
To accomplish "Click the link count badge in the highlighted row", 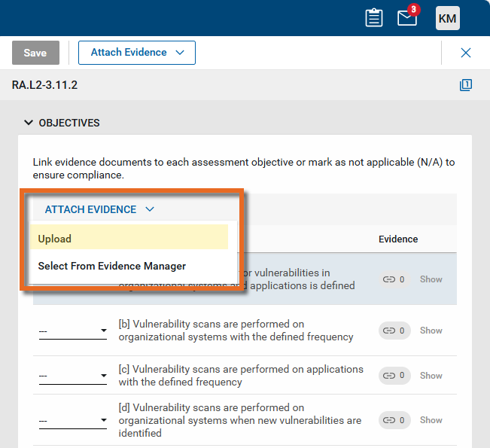I will [x=394, y=279].
